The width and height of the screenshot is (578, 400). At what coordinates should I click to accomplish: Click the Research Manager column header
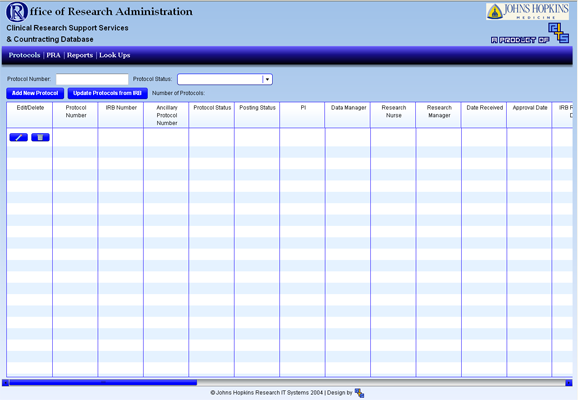coord(439,115)
